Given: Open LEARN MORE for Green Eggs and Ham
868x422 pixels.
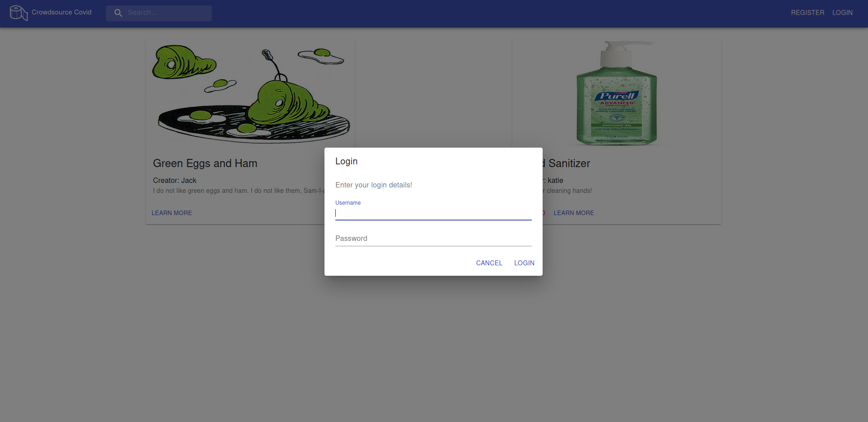Looking at the screenshot, I should (x=172, y=213).
